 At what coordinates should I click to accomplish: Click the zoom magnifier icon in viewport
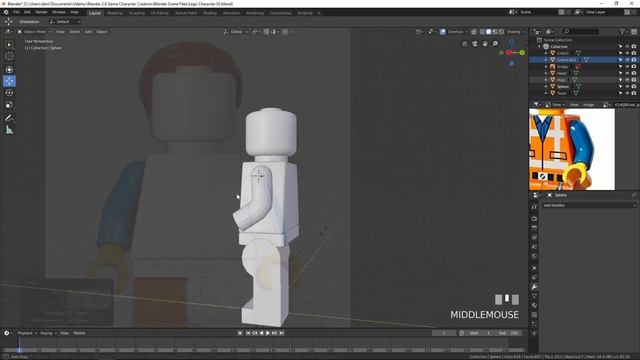[495, 44]
